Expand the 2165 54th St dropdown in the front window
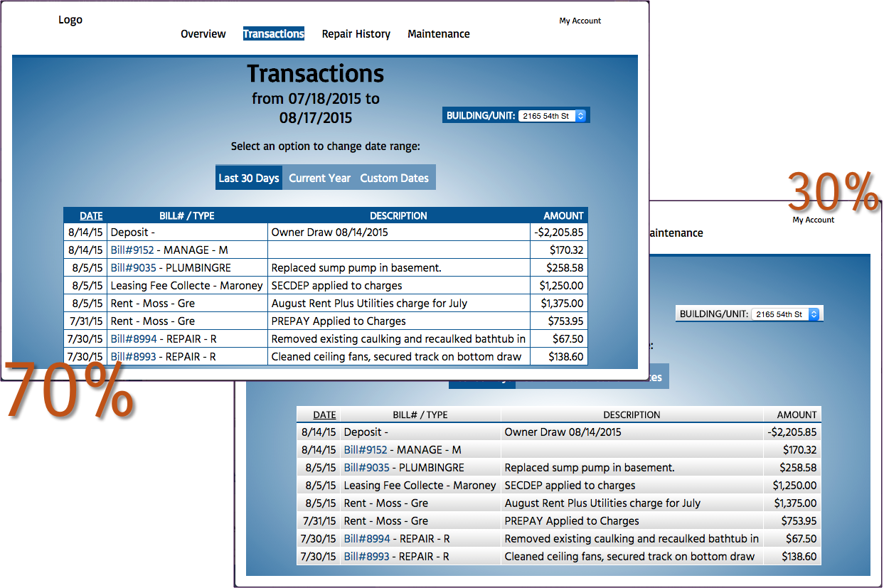884x588 pixels. point(552,115)
